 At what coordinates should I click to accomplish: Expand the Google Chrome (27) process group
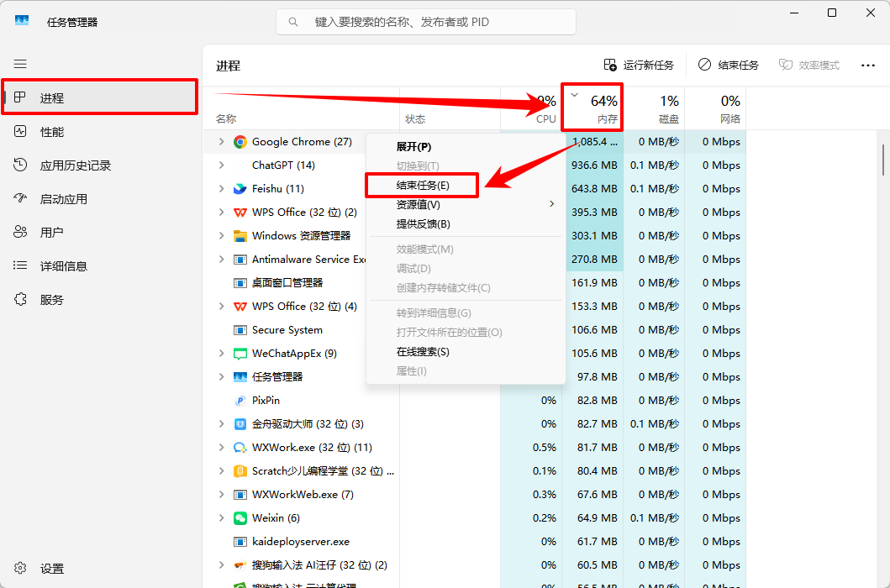pyautogui.click(x=221, y=141)
